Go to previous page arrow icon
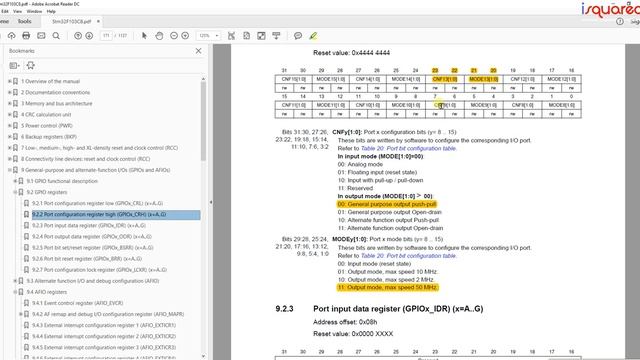 click(x=78, y=36)
